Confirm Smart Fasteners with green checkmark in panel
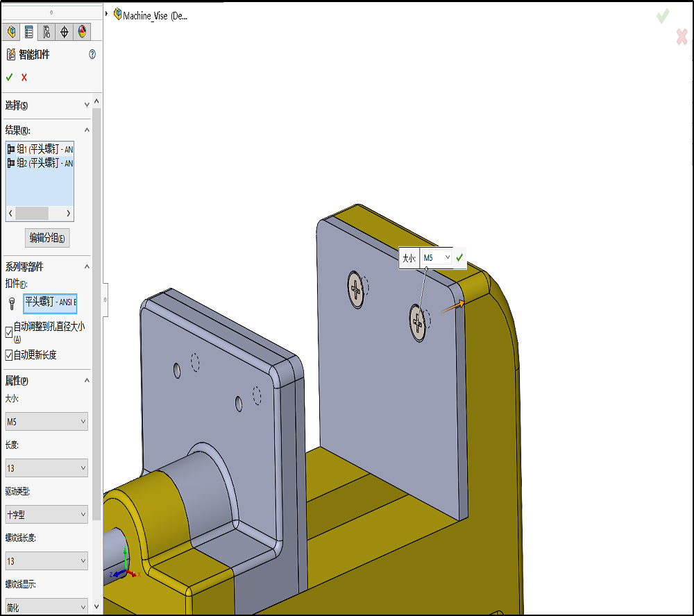Image resolution: width=694 pixels, height=616 pixels. 10,77
